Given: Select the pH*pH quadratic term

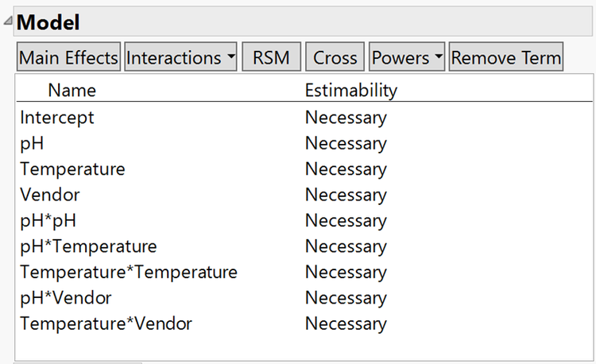Looking at the screenshot, I should [48, 221].
